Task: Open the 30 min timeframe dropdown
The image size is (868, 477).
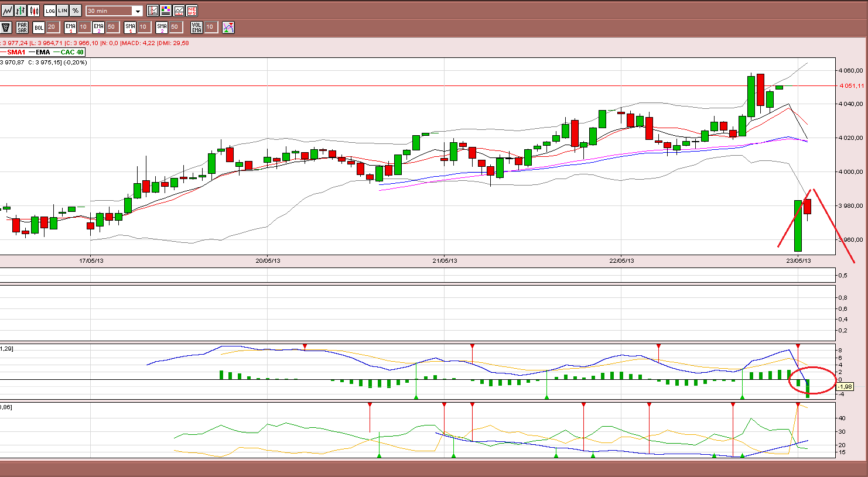Action: tap(114, 11)
